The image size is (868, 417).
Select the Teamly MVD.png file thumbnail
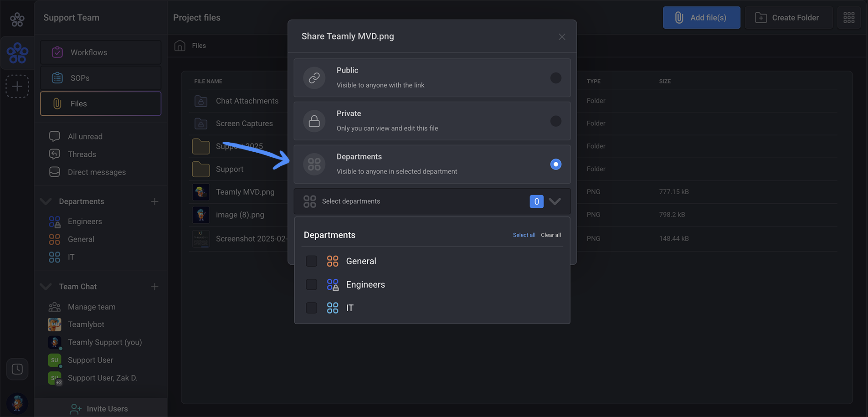click(201, 192)
